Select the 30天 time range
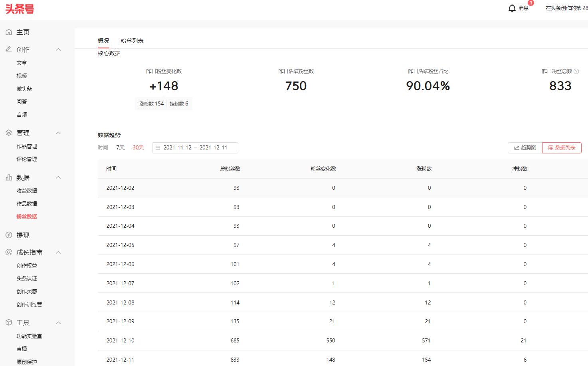The height and width of the screenshot is (366, 588). [138, 147]
